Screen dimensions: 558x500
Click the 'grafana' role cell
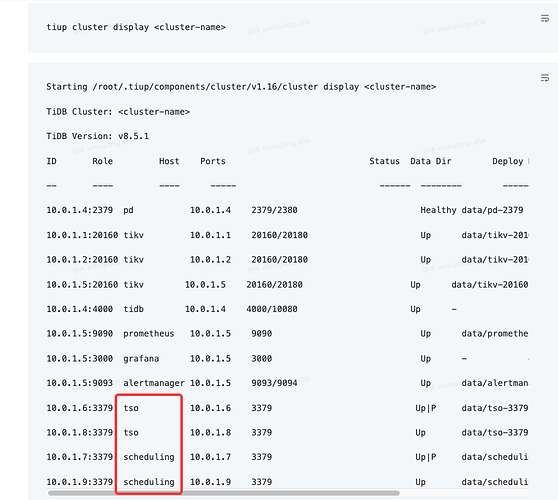(141, 359)
